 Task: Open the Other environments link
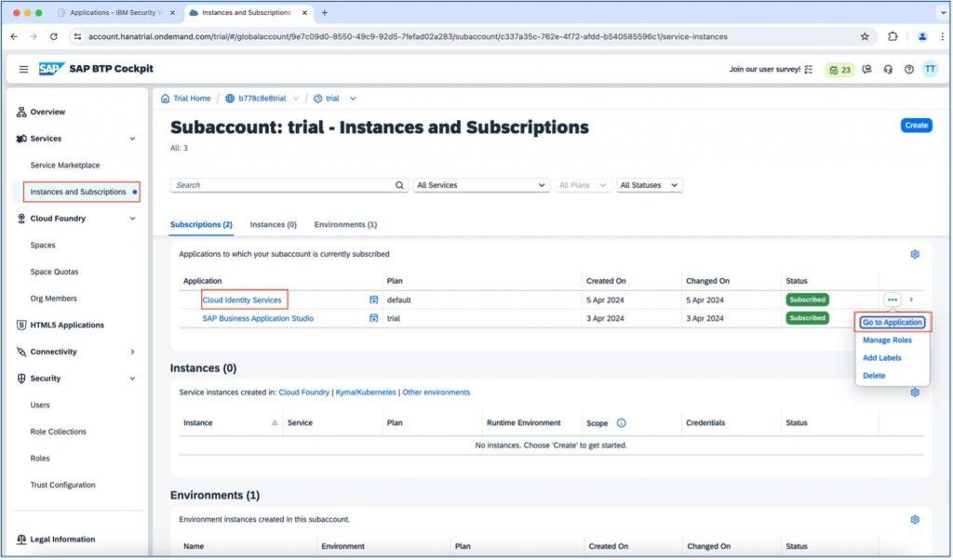pyautogui.click(x=436, y=393)
